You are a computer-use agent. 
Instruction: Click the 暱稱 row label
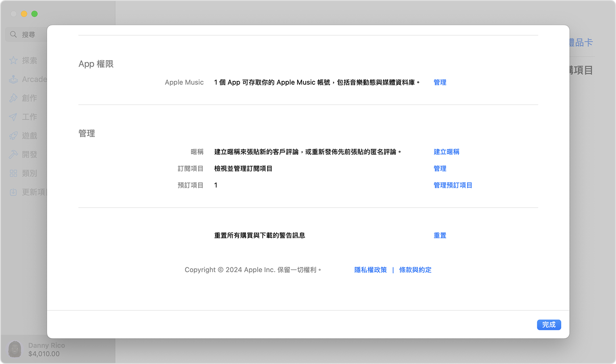pyautogui.click(x=197, y=152)
